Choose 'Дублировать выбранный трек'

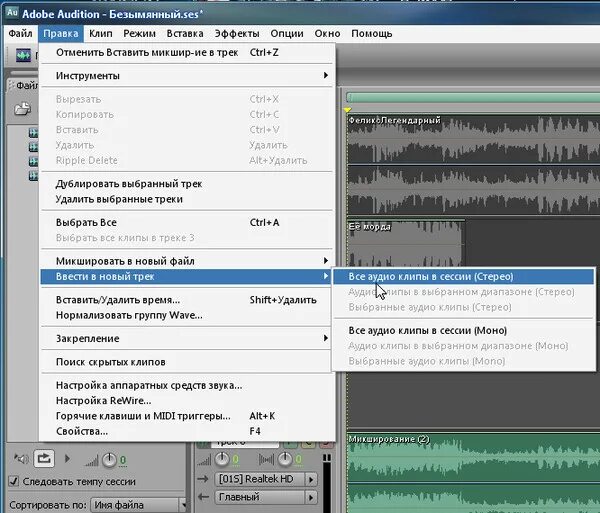[x=187, y=184]
